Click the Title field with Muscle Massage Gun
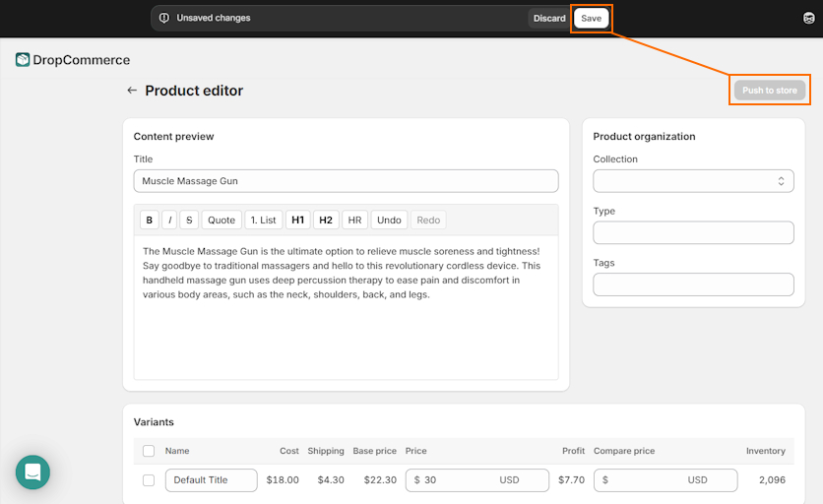Viewport: 823px width, 504px height. tap(346, 181)
